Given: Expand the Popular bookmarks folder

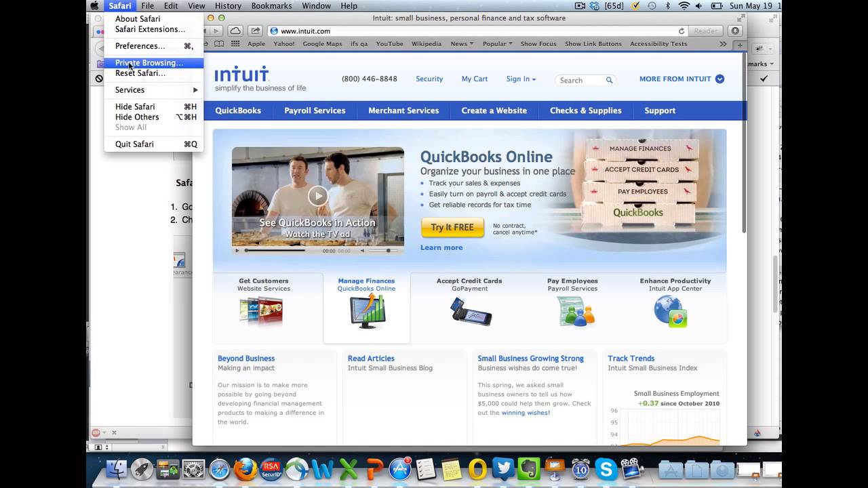Looking at the screenshot, I should tap(497, 43).
